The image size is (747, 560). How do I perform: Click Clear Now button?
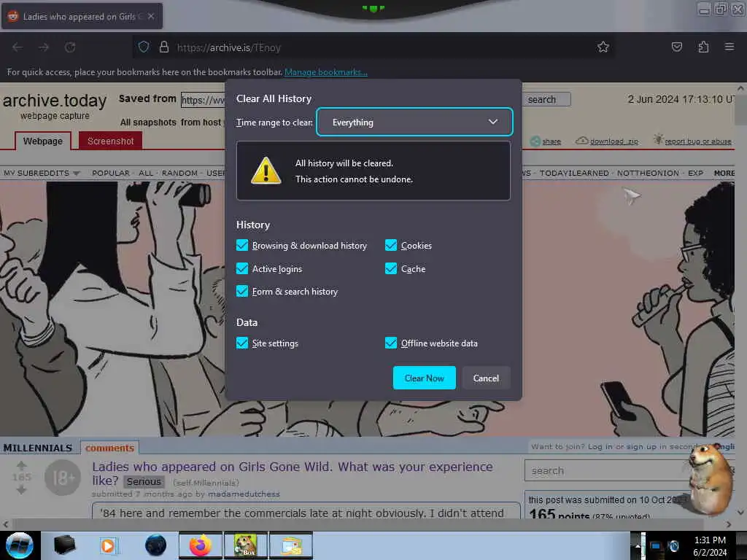424,378
